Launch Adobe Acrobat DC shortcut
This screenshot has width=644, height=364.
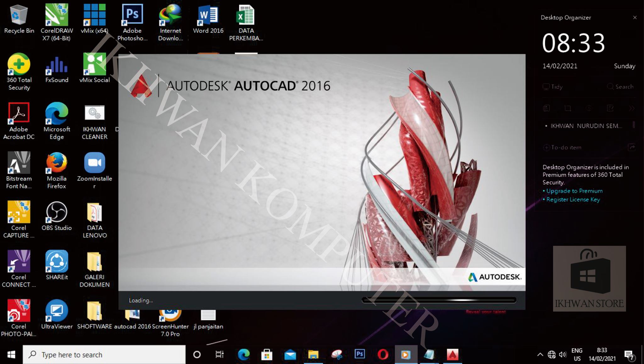19,121
